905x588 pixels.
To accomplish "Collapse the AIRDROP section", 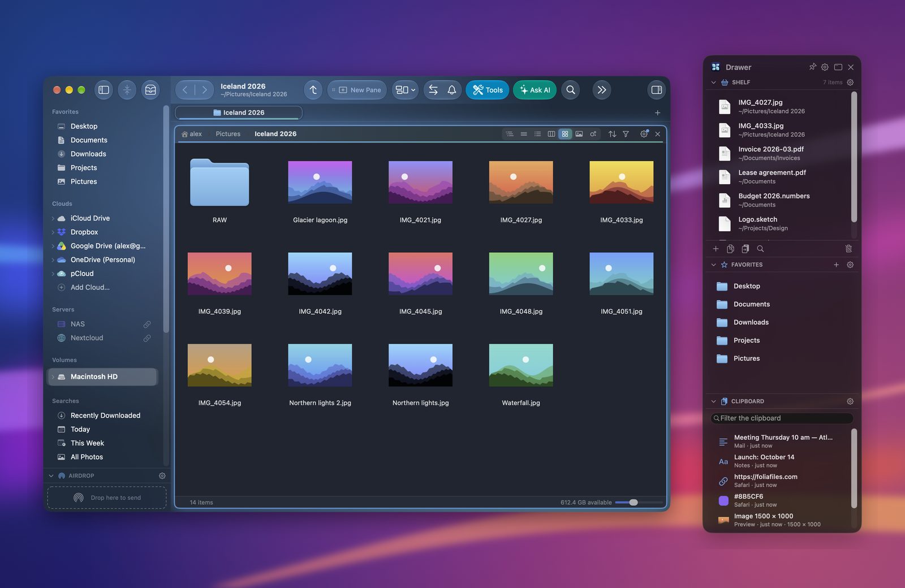I will (x=51, y=476).
